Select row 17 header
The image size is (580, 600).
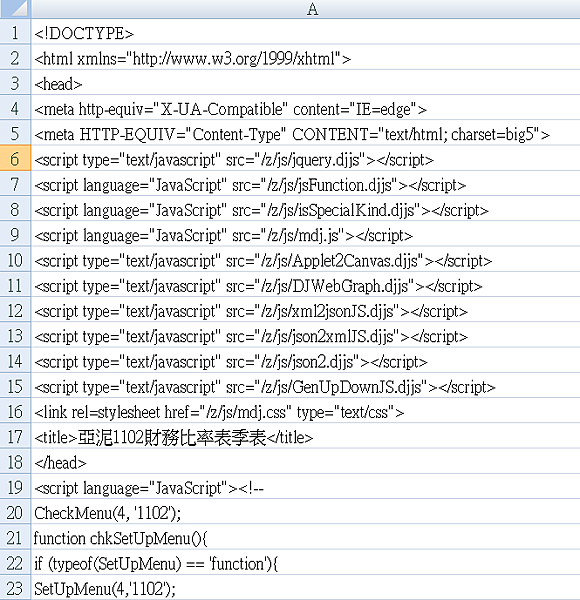point(15,436)
